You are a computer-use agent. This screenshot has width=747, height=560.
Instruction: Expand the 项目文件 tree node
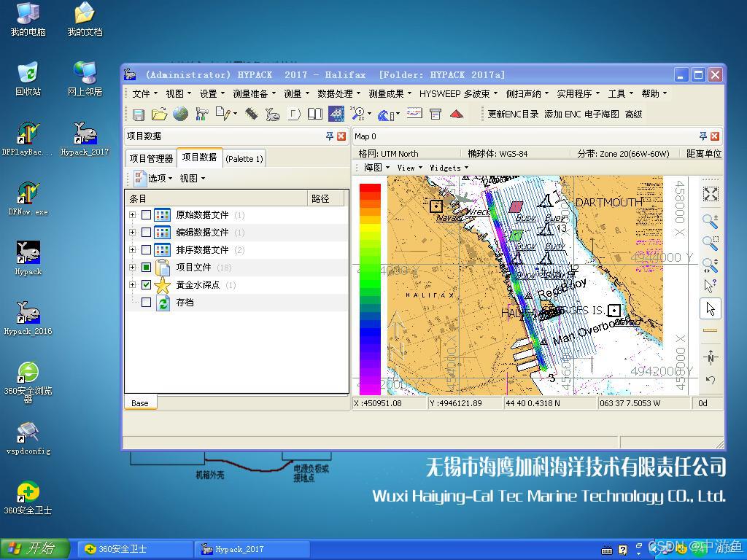pos(133,267)
